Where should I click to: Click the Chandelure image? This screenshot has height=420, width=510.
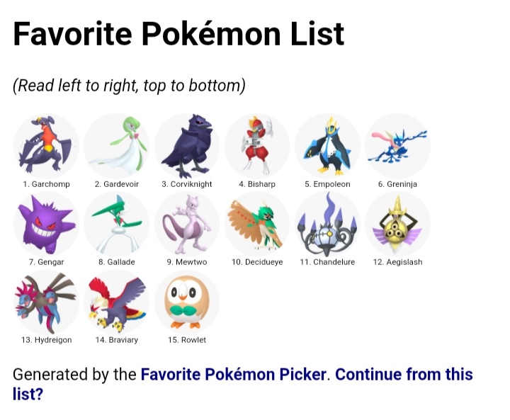click(x=327, y=224)
